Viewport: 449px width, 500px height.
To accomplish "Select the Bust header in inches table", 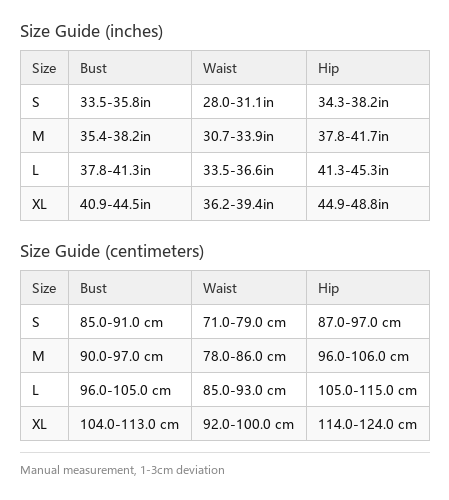I will coord(130,68).
